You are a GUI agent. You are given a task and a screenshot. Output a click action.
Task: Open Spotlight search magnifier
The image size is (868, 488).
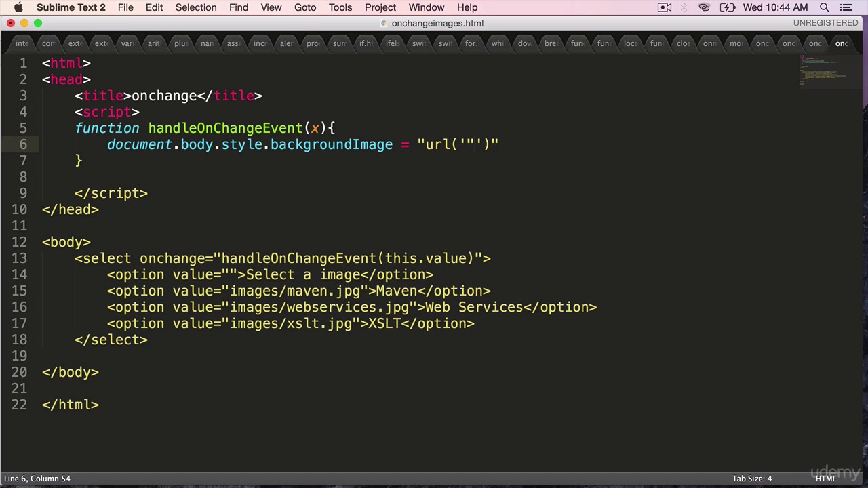pyautogui.click(x=825, y=7)
